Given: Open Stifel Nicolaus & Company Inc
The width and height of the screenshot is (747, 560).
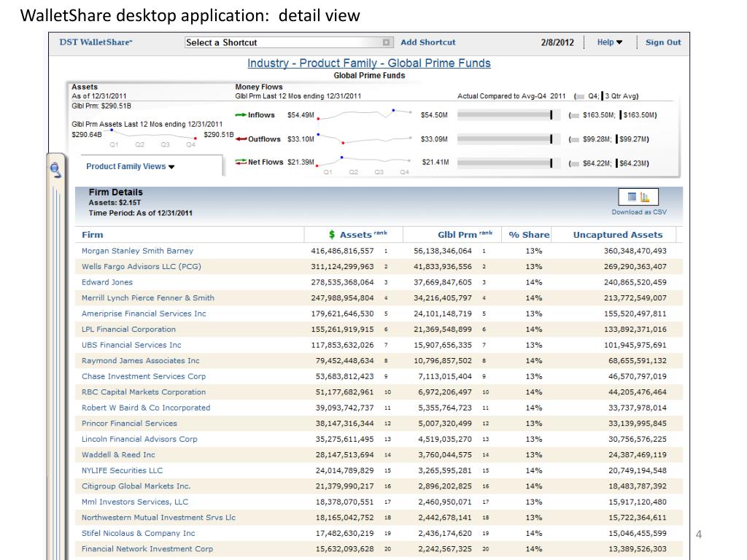Looking at the screenshot, I should 138,534.
